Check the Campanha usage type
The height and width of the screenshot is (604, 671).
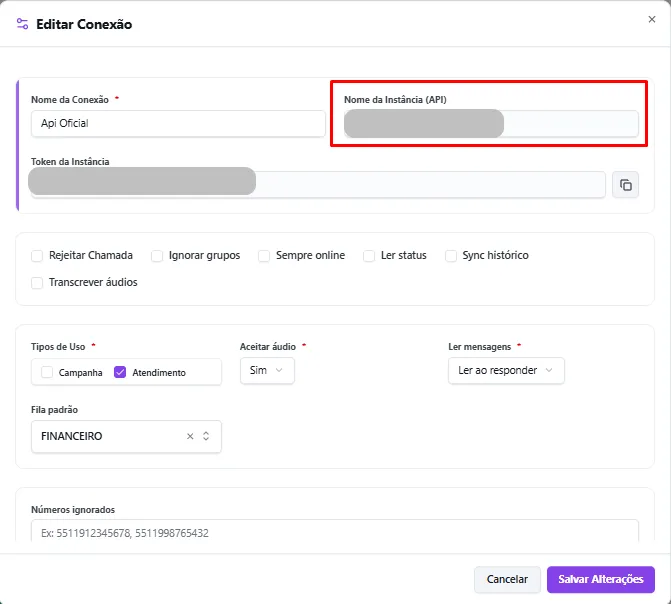[47, 372]
